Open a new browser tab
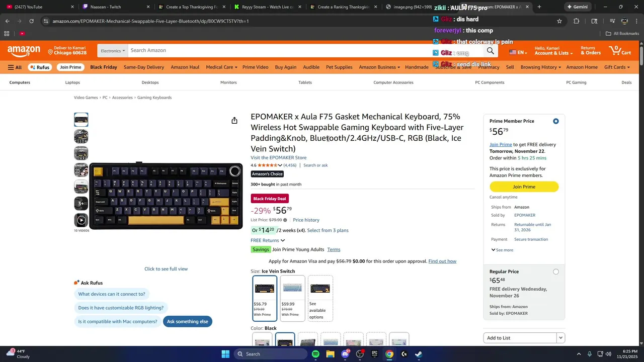Image resolution: width=644 pixels, height=362 pixels. pyautogui.click(x=539, y=7)
